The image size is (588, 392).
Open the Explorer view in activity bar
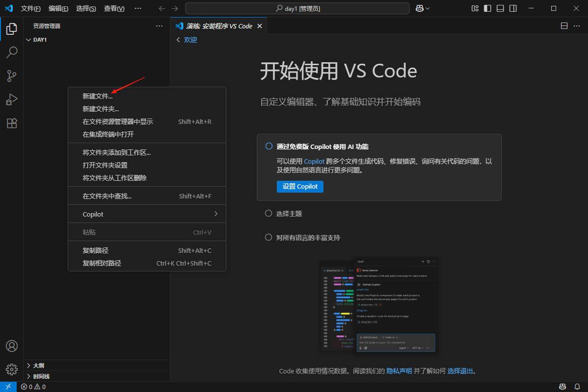pos(12,29)
